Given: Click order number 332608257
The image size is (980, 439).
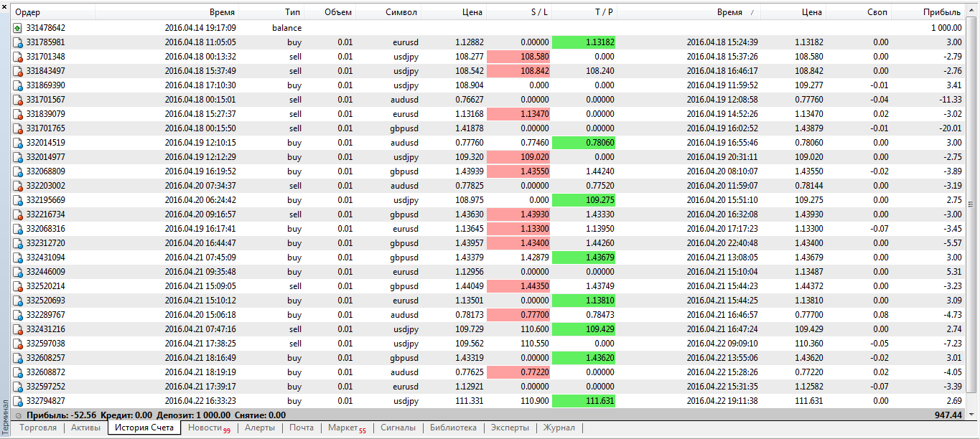Looking at the screenshot, I should 46,358.
